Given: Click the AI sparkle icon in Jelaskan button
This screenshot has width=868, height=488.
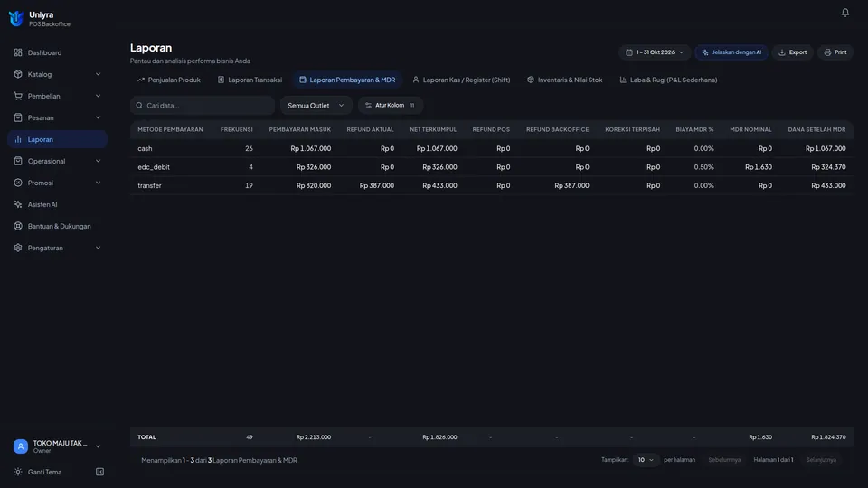Looking at the screenshot, I should pyautogui.click(x=704, y=52).
